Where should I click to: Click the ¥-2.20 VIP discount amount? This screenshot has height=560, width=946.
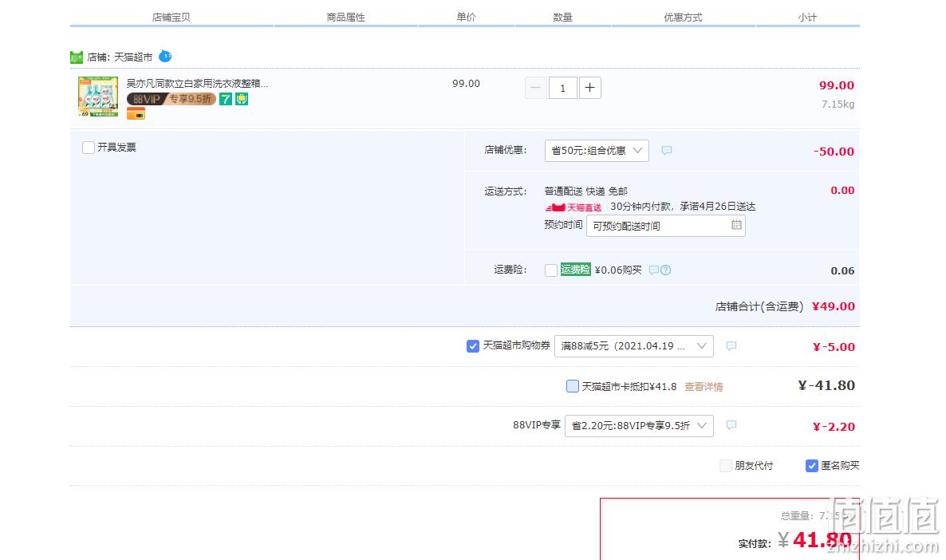point(834,427)
